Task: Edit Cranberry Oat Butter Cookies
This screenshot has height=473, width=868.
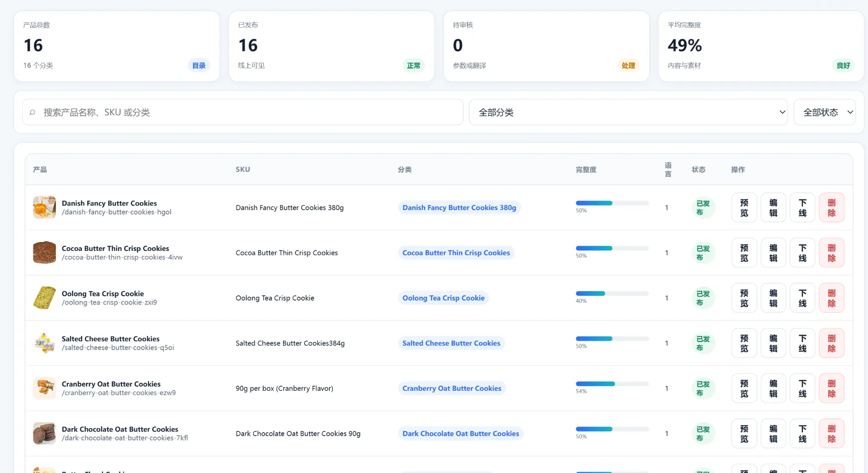Action: [773, 389]
